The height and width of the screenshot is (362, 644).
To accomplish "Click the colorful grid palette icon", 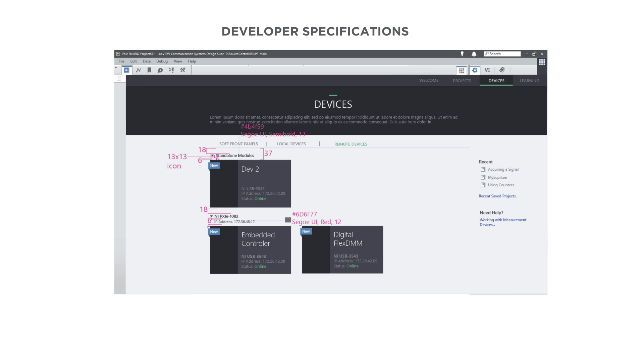I will (x=462, y=70).
